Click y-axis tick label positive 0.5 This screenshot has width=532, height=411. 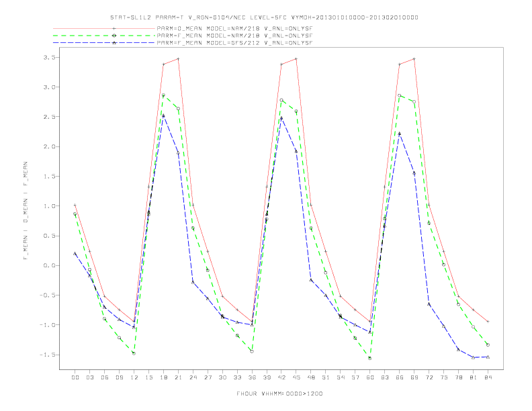pyautogui.click(x=49, y=236)
